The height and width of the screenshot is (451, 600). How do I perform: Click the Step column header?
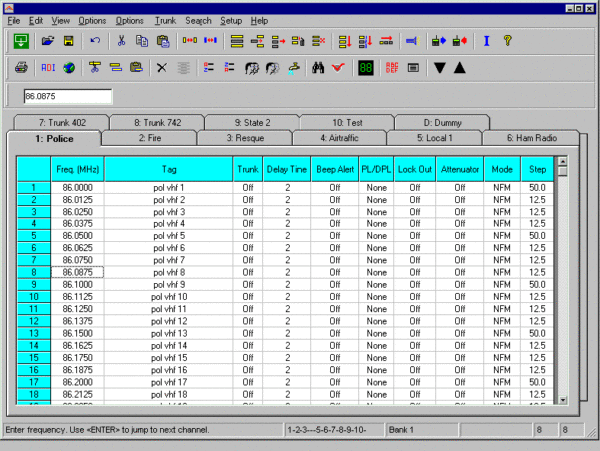point(537,169)
